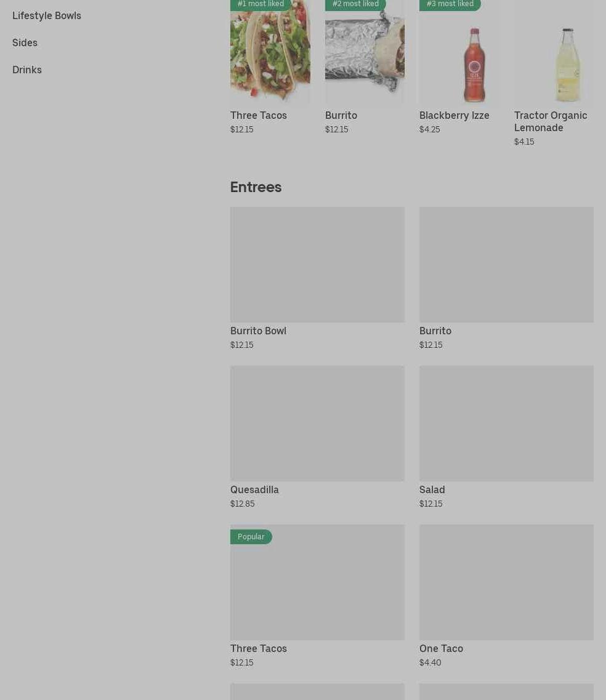The height and width of the screenshot is (700, 606).
Task: Open Three Tacos most liked photo
Action: tap(270, 52)
